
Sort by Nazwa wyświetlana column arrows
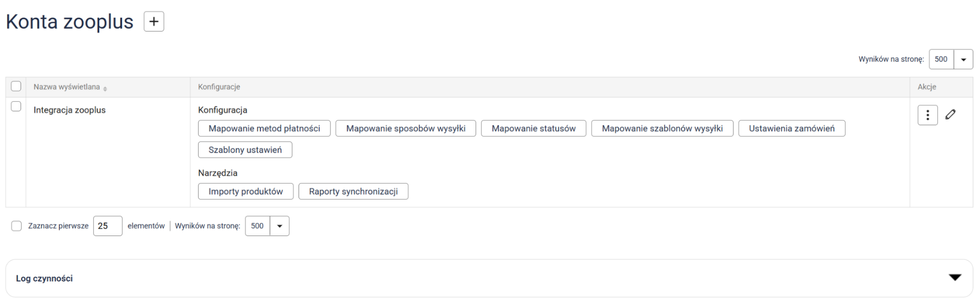105,88
